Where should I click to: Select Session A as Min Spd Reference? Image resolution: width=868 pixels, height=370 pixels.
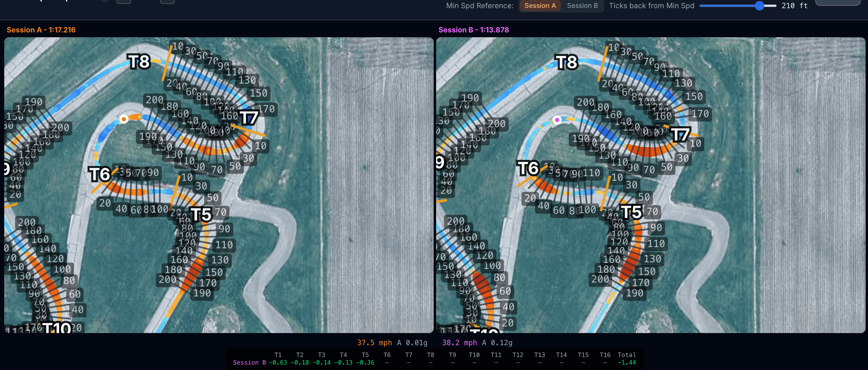coord(540,6)
